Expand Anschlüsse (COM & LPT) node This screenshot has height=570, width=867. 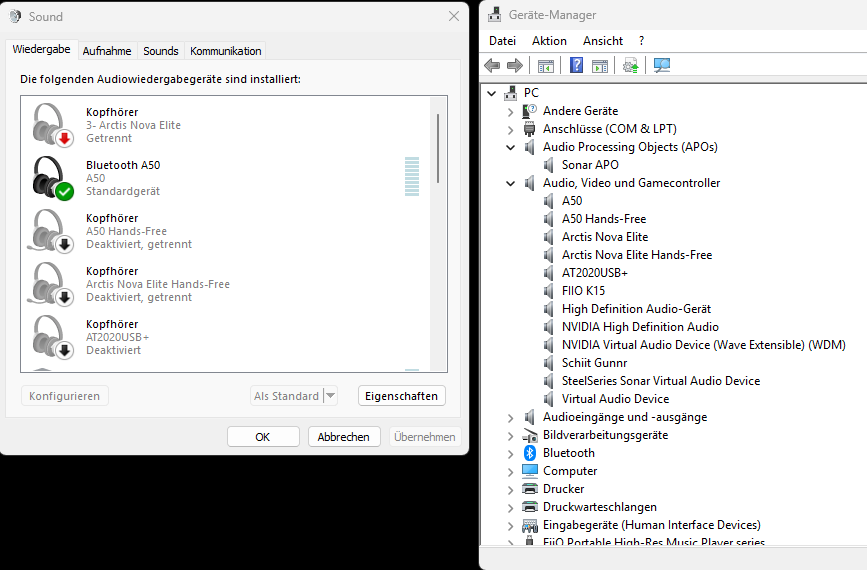pos(510,130)
